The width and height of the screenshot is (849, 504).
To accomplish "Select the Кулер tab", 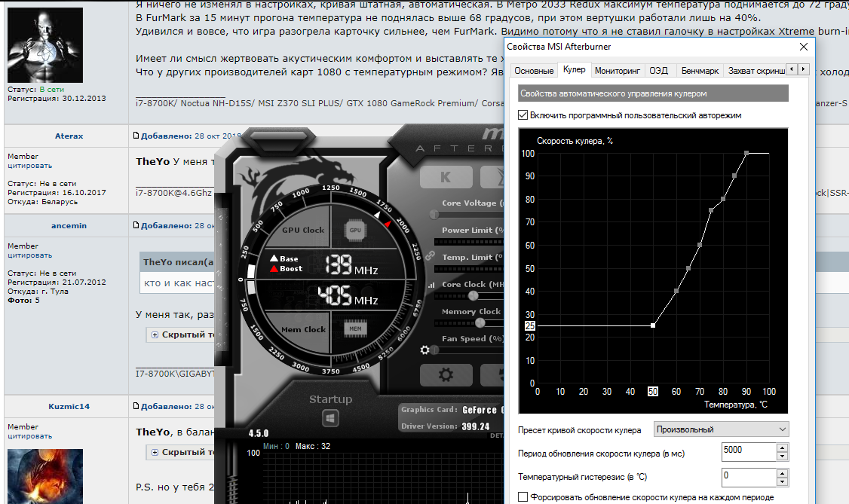I will pyautogui.click(x=574, y=69).
